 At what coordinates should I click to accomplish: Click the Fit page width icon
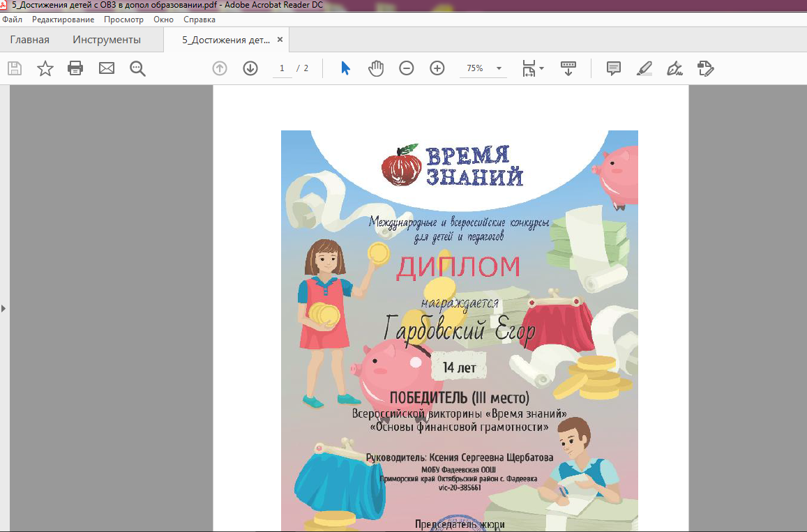(x=529, y=68)
